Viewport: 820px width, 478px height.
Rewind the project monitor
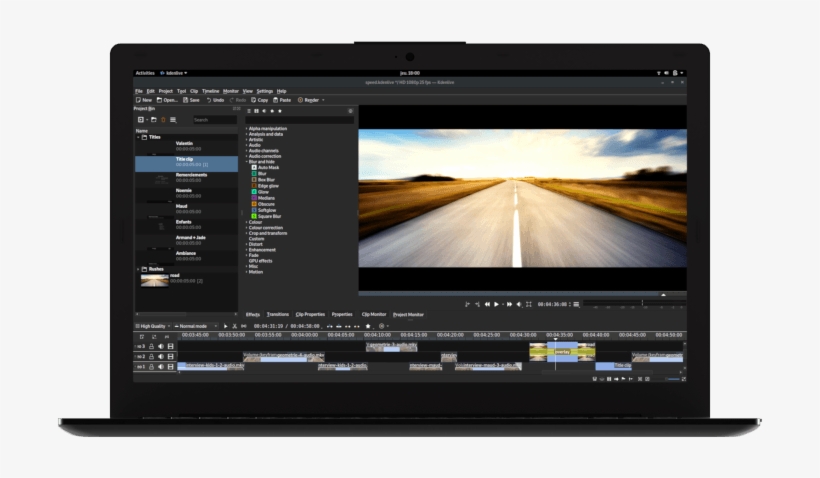487,304
